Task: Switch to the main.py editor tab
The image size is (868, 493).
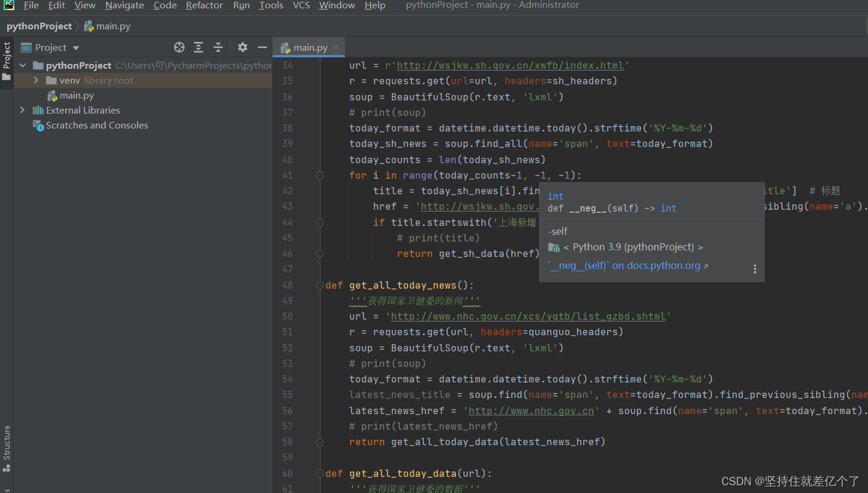Action: (310, 47)
